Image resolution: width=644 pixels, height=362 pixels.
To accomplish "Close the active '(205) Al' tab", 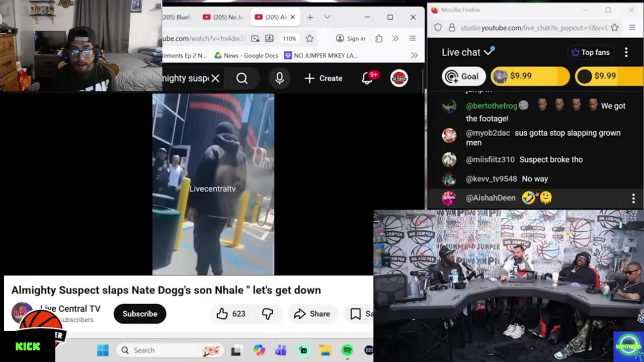I will 292,17.
